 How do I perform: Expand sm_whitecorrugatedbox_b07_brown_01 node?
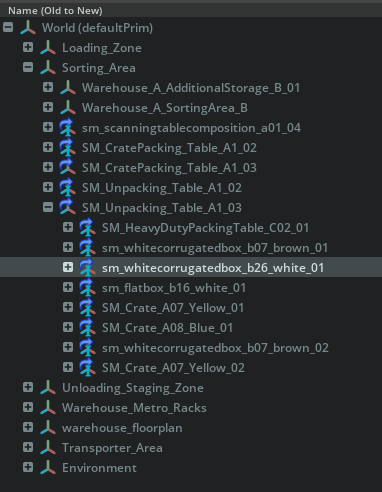(68, 247)
